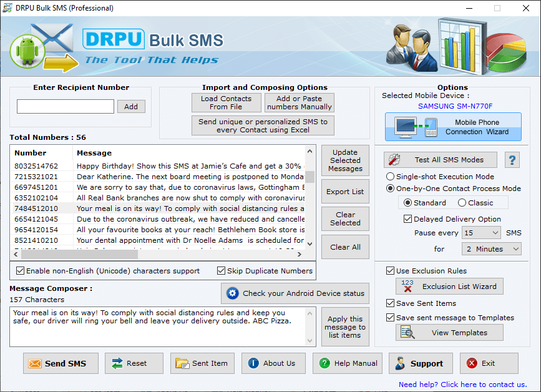
Task: Toggle Enable non-English Unicode characters support
Action: 21,271
